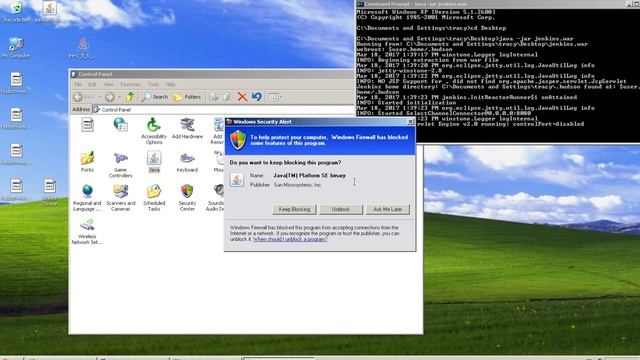Image resolution: width=640 pixels, height=360 pixels.
Task: Open the Accessibility Options control panel icon
Action: (154, 131)
